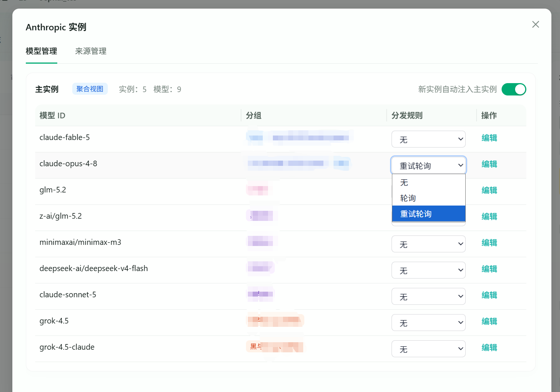This screenshot has width=560, height=392.
Task: Click the 主实例 section heading
Action: pos(47,89)
